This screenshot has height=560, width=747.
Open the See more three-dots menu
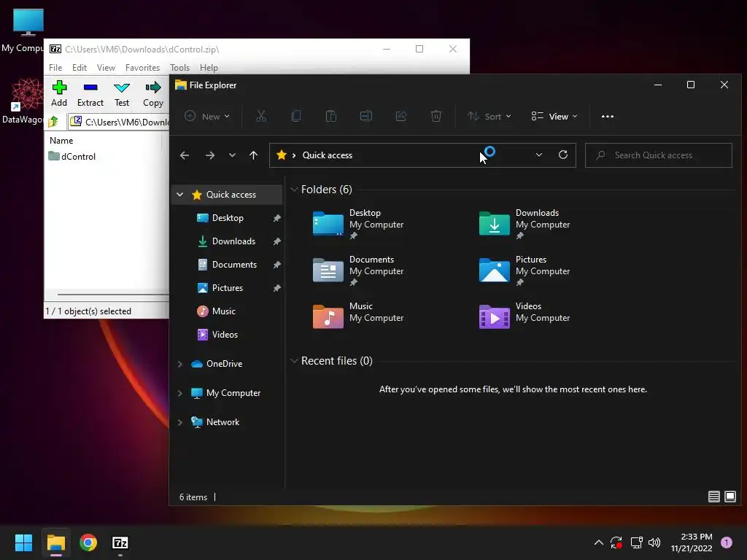[608, 116]
